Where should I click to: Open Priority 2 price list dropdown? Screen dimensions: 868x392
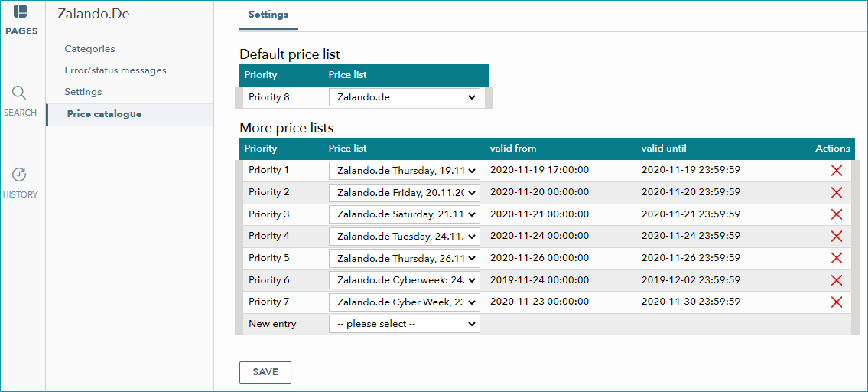coord(404,192)
